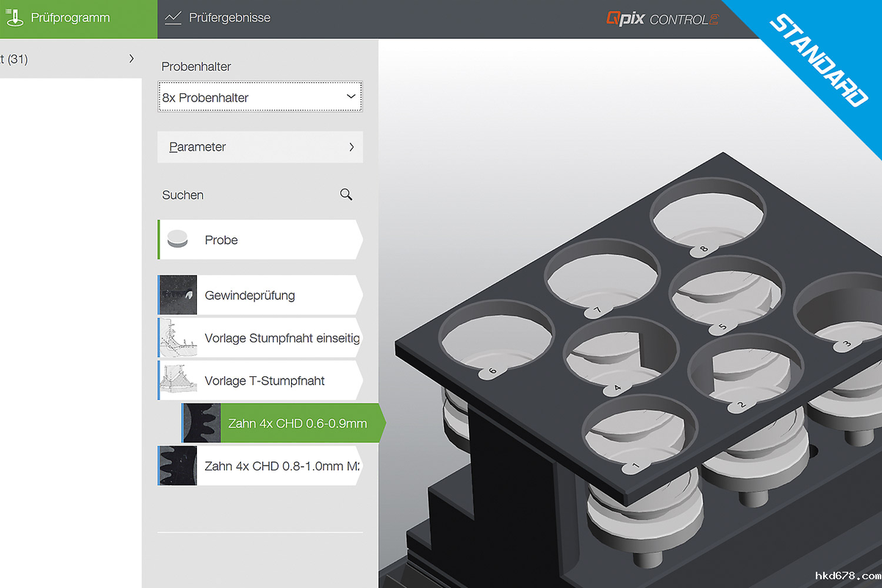Click the Qpix CONTROL2 logo

661,18
